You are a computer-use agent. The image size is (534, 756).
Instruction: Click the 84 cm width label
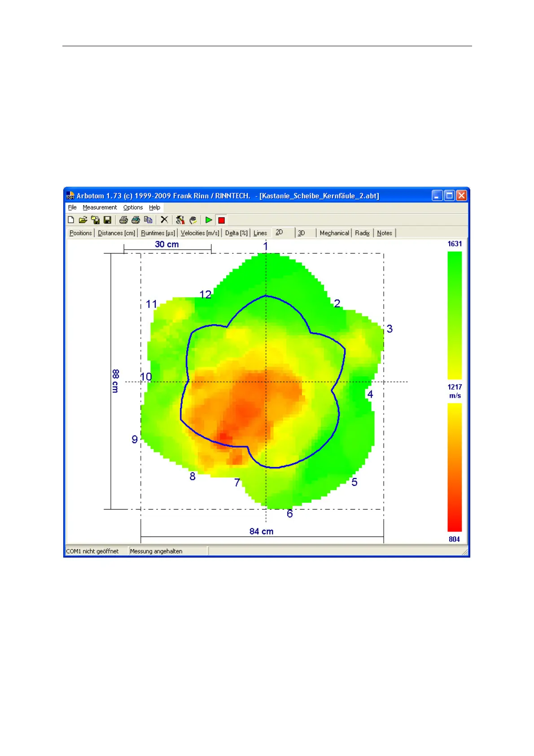click(x=262, y=531)
